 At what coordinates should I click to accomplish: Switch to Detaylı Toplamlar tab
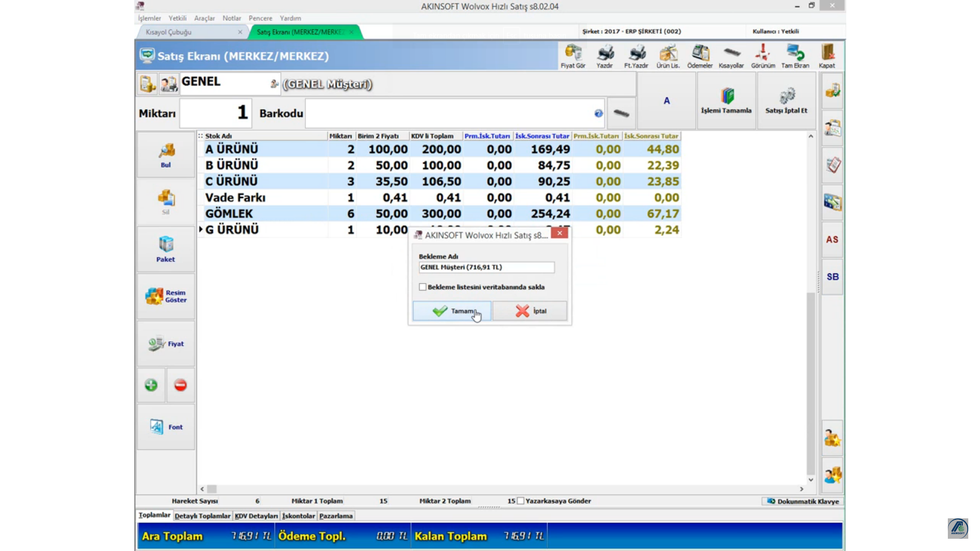coord(203,516)
